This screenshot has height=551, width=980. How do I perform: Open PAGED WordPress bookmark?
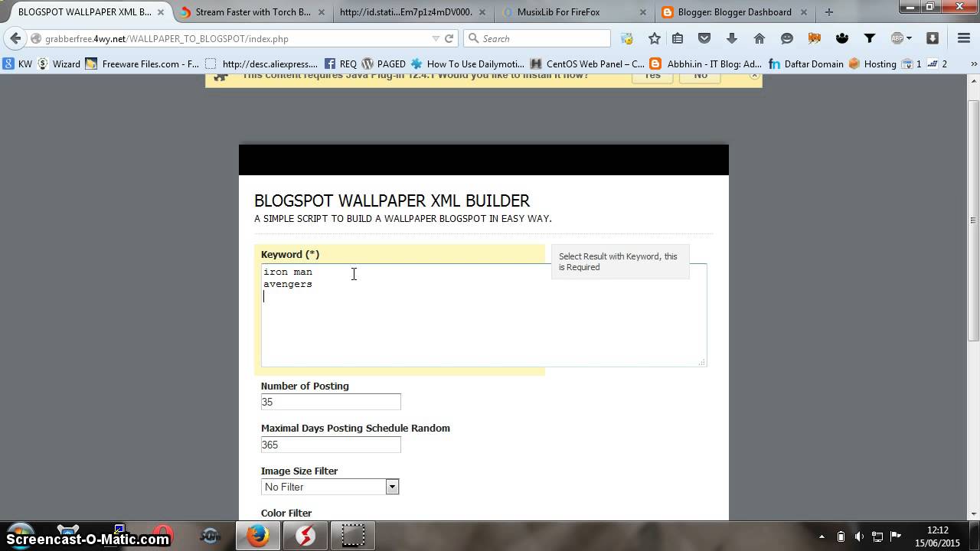(x=384, y=64)
